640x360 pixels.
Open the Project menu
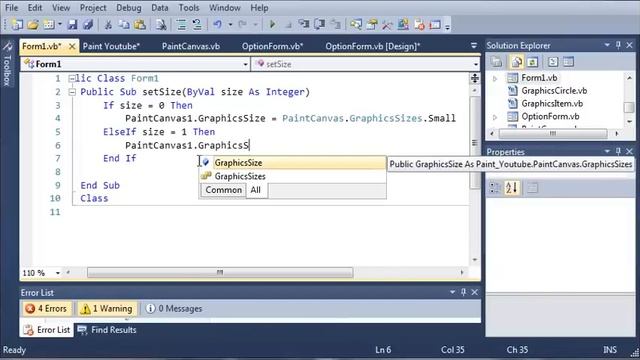pos(93,7)
